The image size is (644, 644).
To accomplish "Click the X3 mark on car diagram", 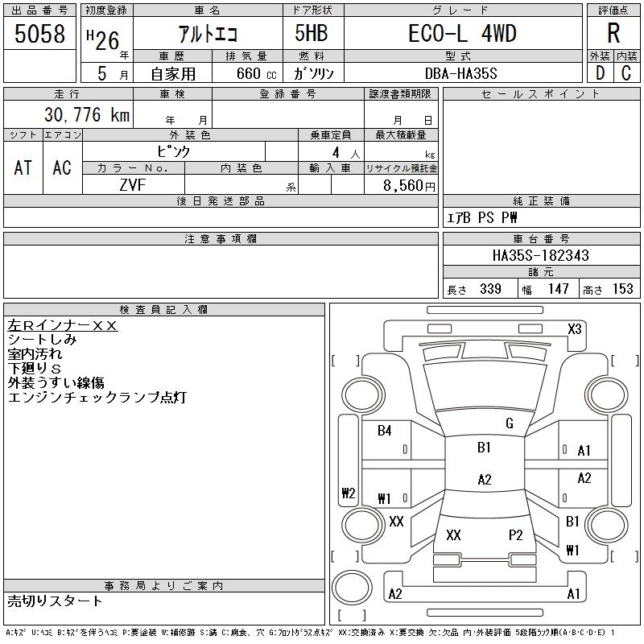I will (574, 329).
